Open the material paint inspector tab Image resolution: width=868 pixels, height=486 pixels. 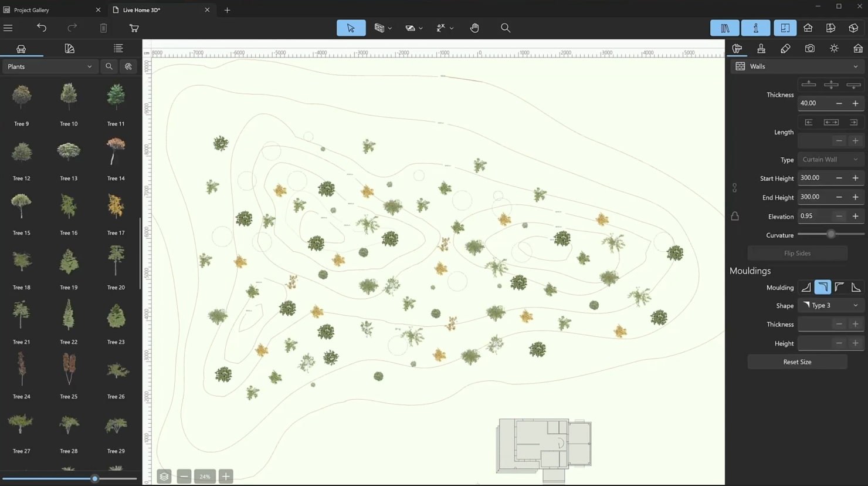point(785,49)
